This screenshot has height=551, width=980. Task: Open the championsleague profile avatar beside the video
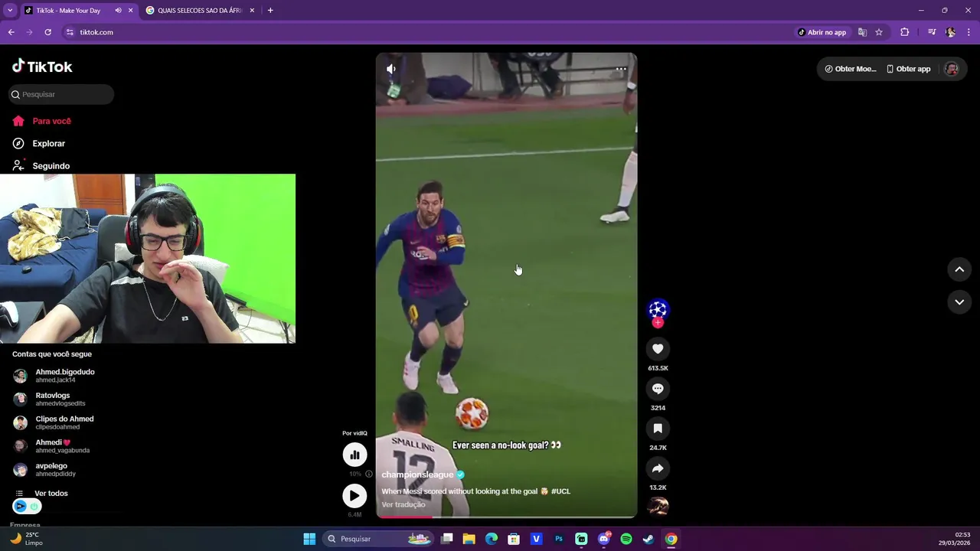(x=658, y=309)
